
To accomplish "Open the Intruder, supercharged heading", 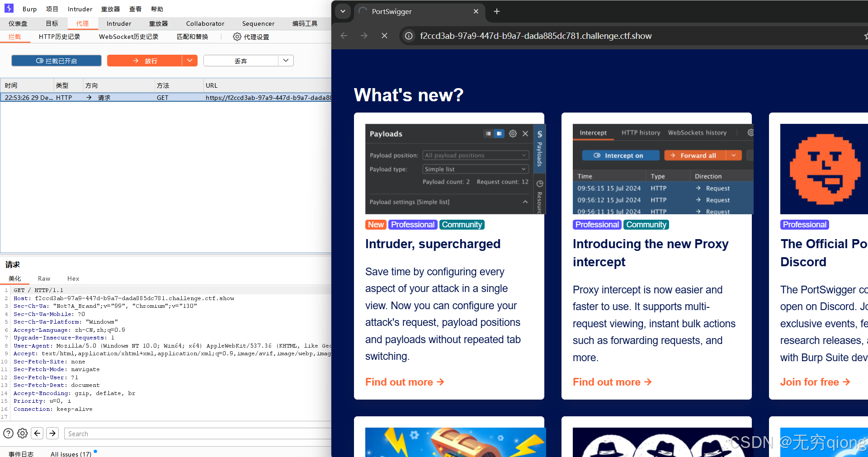I will pyautogui.click(x=433, y=244).
